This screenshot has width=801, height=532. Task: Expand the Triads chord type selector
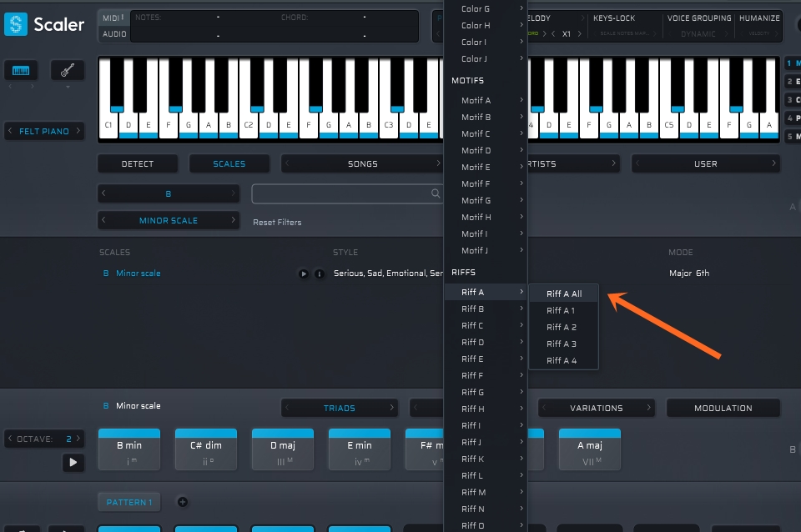340,409
